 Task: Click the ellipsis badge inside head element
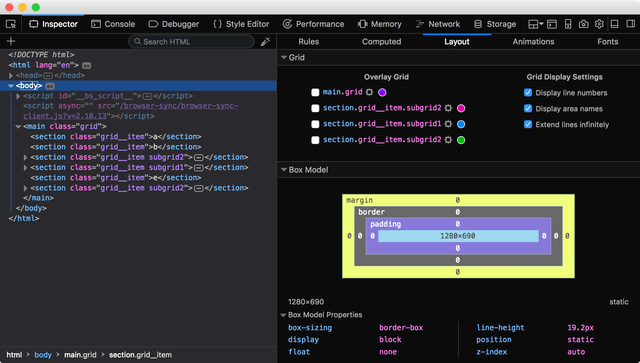click(x=48, y=76)
